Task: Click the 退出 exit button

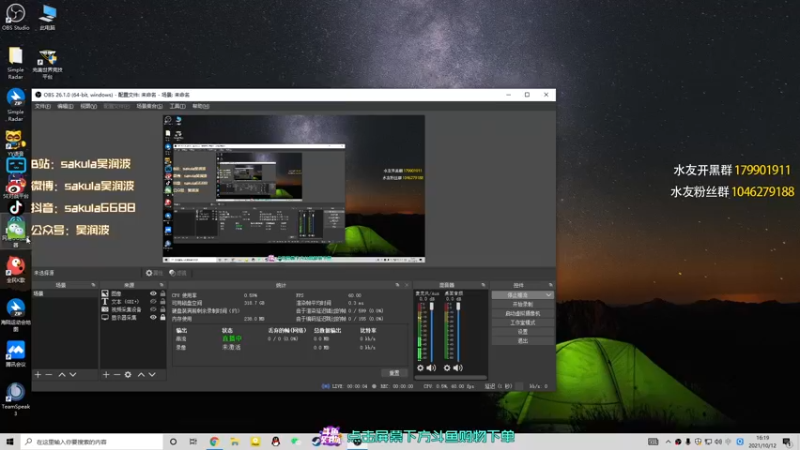Action: coord(522,341)
